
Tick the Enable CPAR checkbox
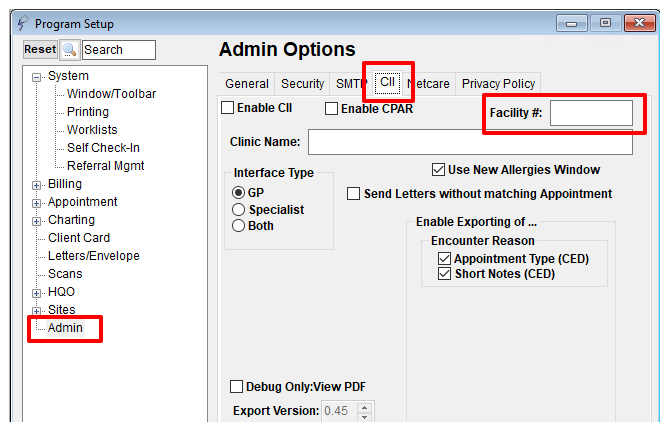coord(331,108)
